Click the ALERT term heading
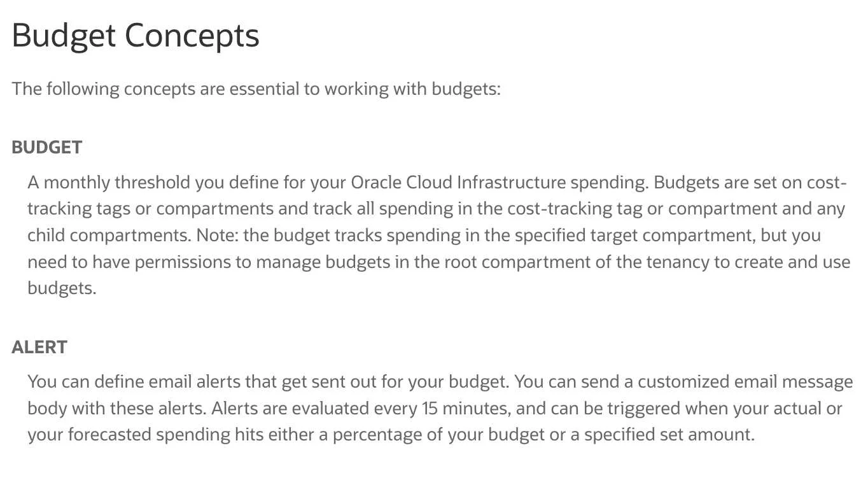868x485 pixels. [39, 347]
